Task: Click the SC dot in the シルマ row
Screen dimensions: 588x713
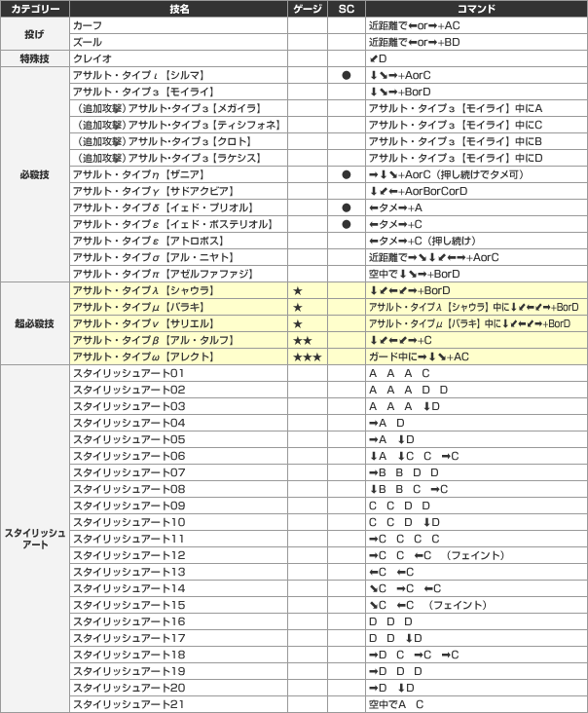Action: pos(347,75)
